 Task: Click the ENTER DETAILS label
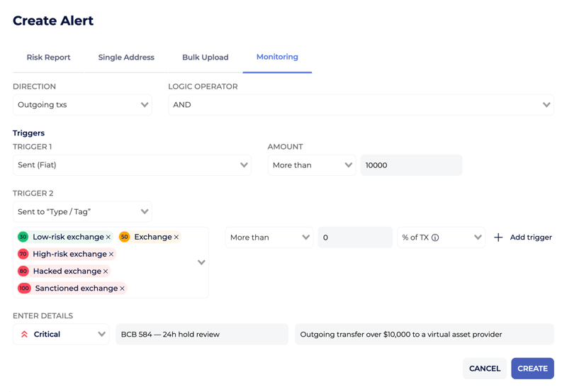(x=43, y=315)
